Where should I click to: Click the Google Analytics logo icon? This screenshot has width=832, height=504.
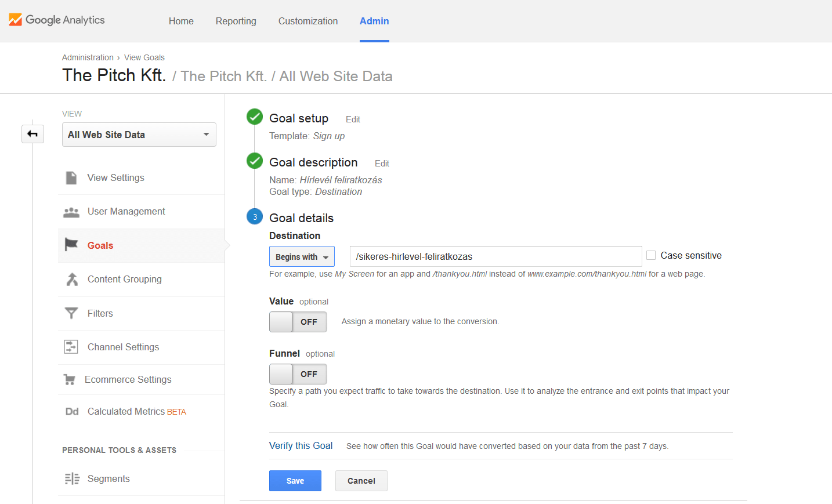[x=15, y=20]
